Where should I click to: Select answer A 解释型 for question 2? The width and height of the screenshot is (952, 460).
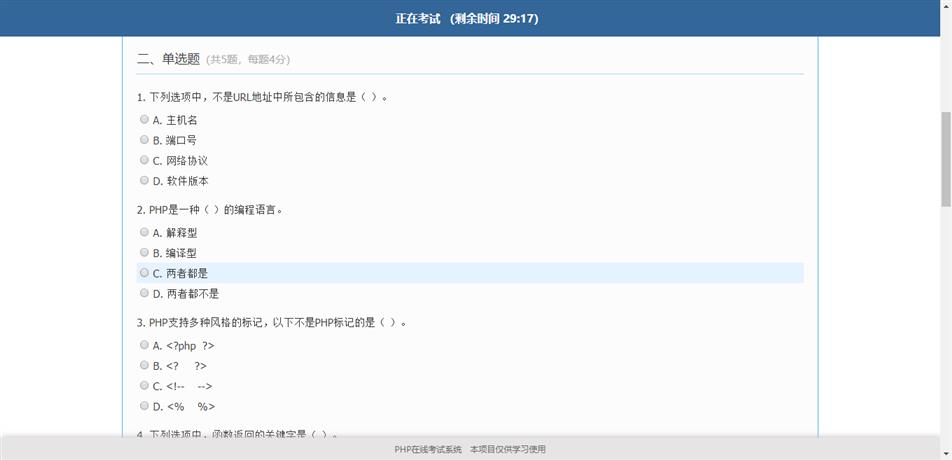click(x=144, y=232)
